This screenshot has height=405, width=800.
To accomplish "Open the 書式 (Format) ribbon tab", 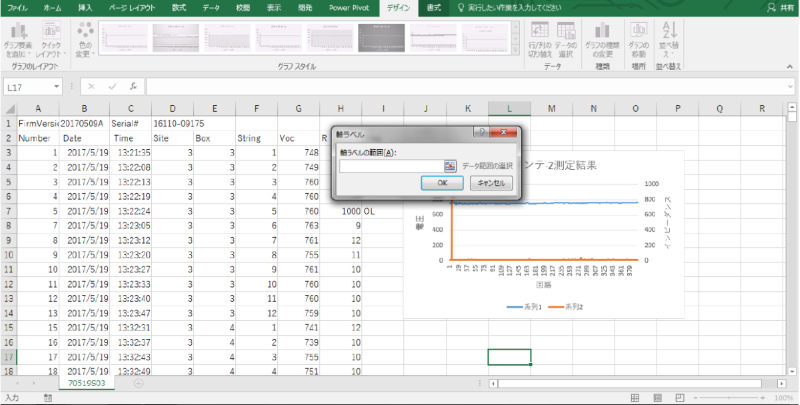I will pyautogui.click(x=433, y=7).
